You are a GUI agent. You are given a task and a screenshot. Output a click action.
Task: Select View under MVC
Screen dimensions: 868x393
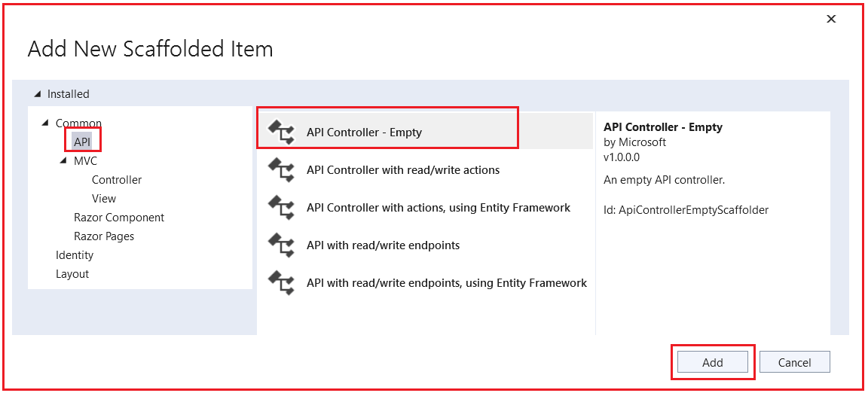[x=104, y=199]
